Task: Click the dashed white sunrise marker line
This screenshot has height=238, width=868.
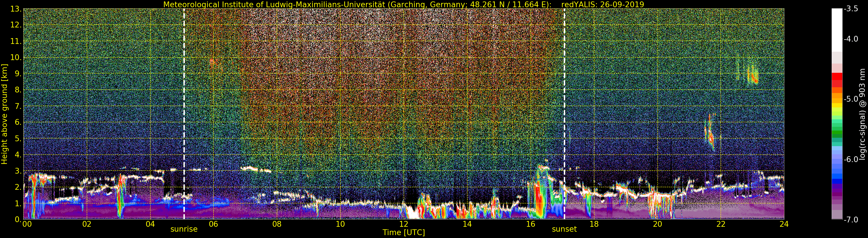Action: pos(184,114)
